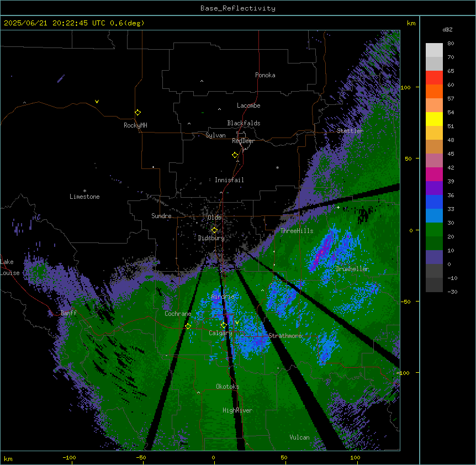Select the RockyMH city label

pos(135,125)
